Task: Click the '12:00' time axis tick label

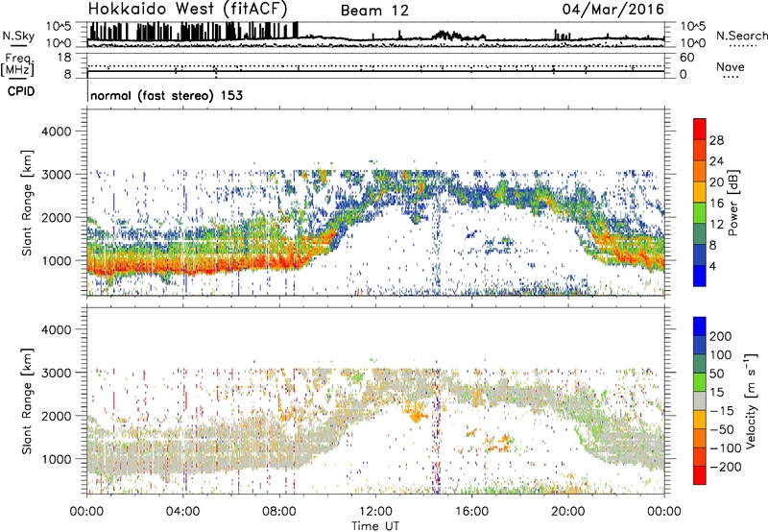Action: click(375, 512)
